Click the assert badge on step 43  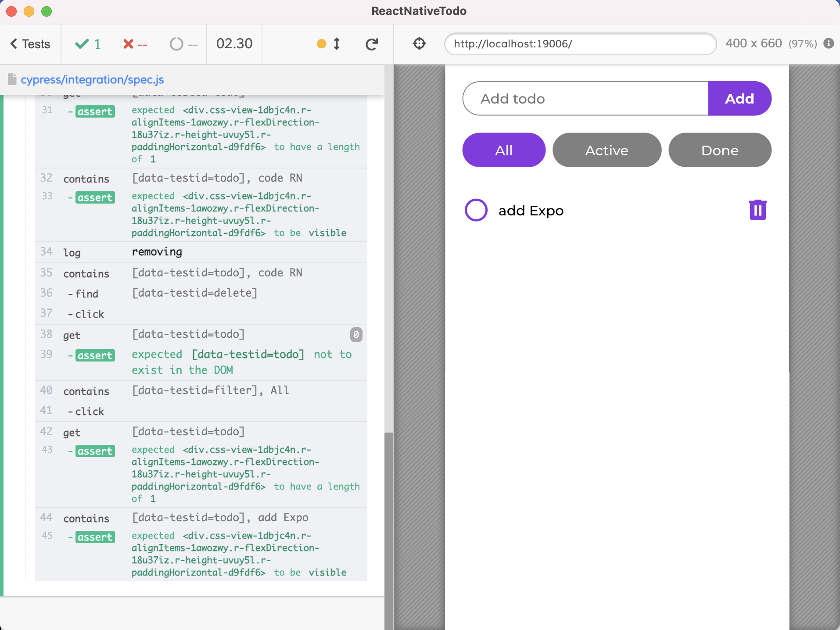click(x=95, y=451)
